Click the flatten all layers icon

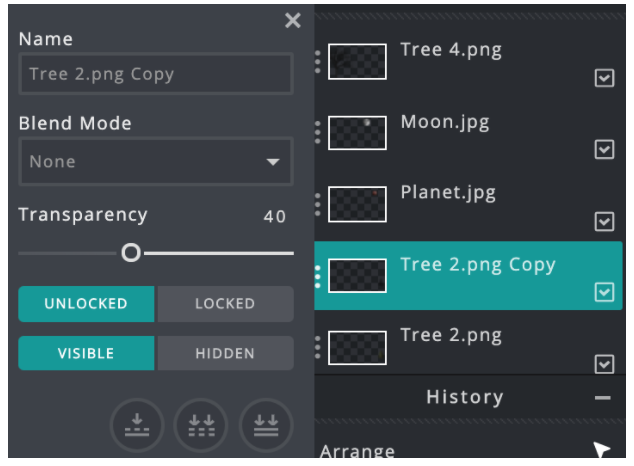(266, 425)
